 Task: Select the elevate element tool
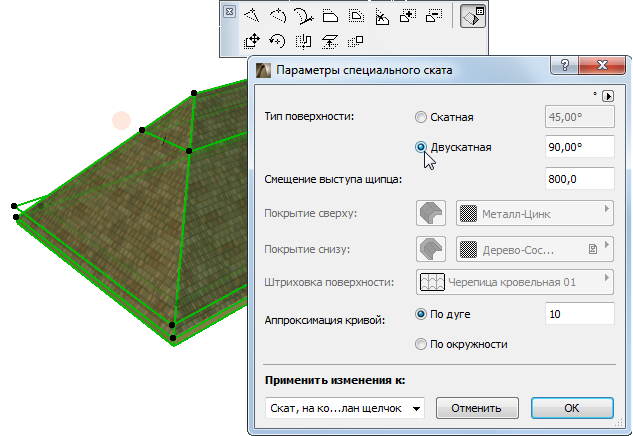[x=330, y=41]
